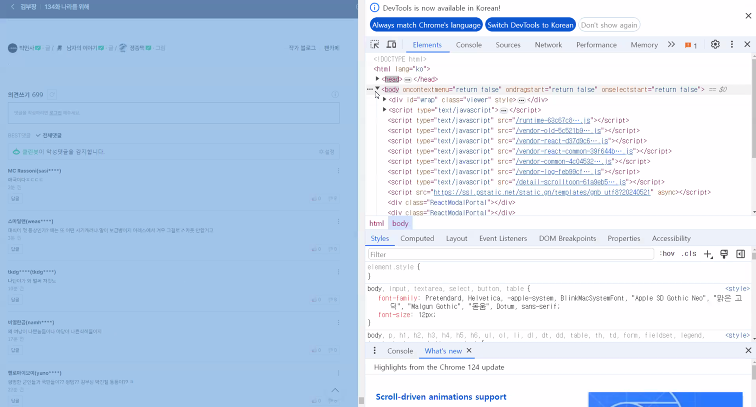Open the vendor-log js script link
Screen dimensions: 756x407
(558, 172)
